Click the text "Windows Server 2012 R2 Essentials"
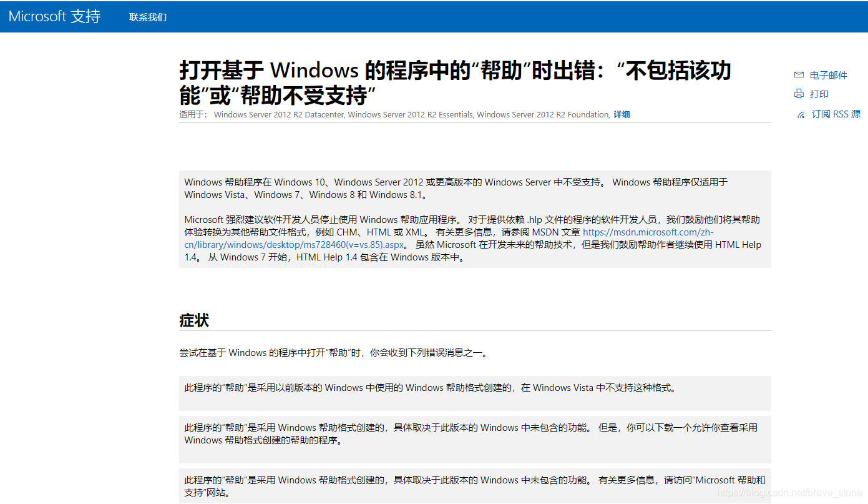This screenshot has height=504, width=868. 411,114
